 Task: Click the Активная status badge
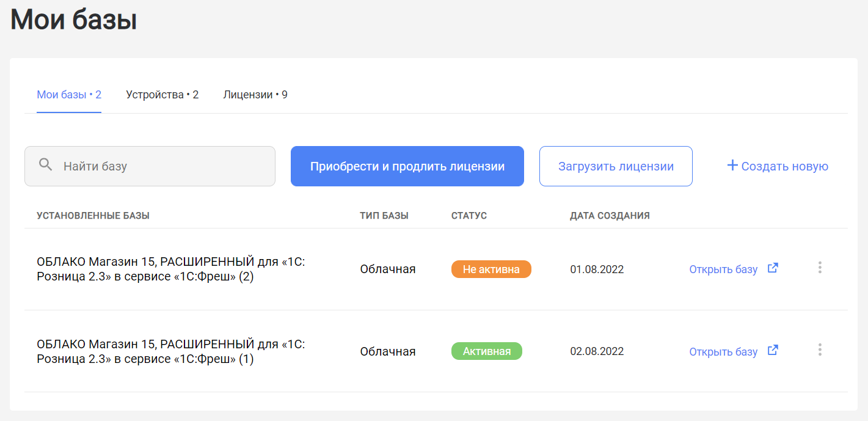click(487, 351)
